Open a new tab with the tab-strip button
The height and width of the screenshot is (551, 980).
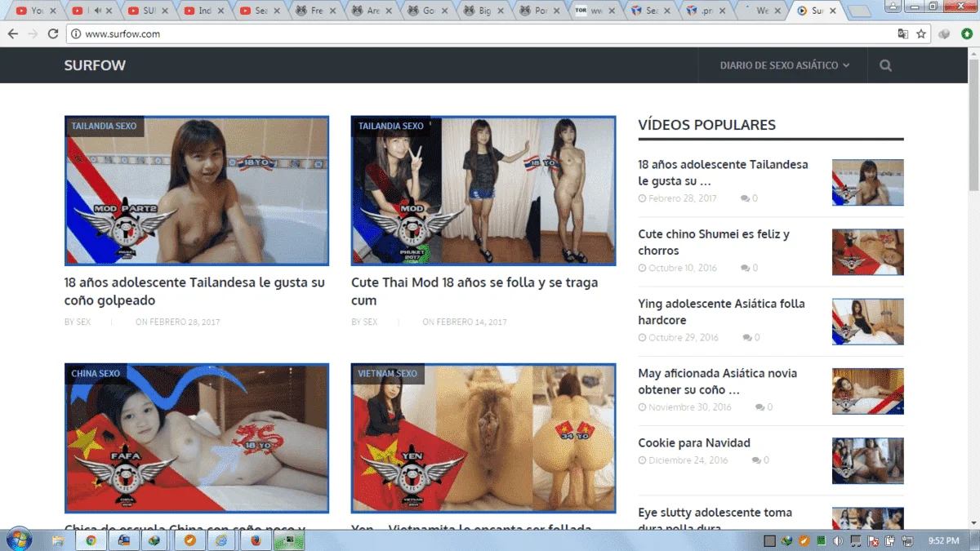(859, 11)
